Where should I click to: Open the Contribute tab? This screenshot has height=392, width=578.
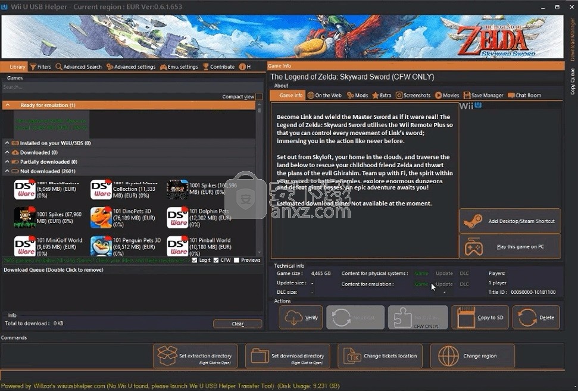[x=218, y=67]
